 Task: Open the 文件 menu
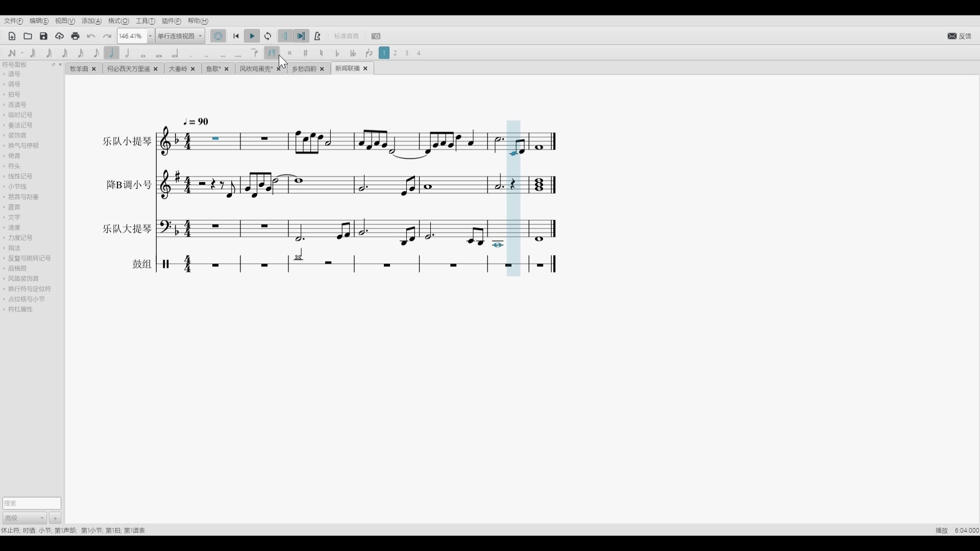coord(14,21)
